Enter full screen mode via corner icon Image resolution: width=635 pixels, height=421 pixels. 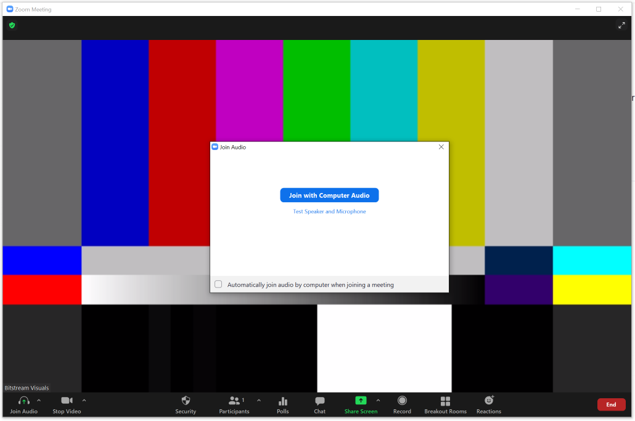621,25
